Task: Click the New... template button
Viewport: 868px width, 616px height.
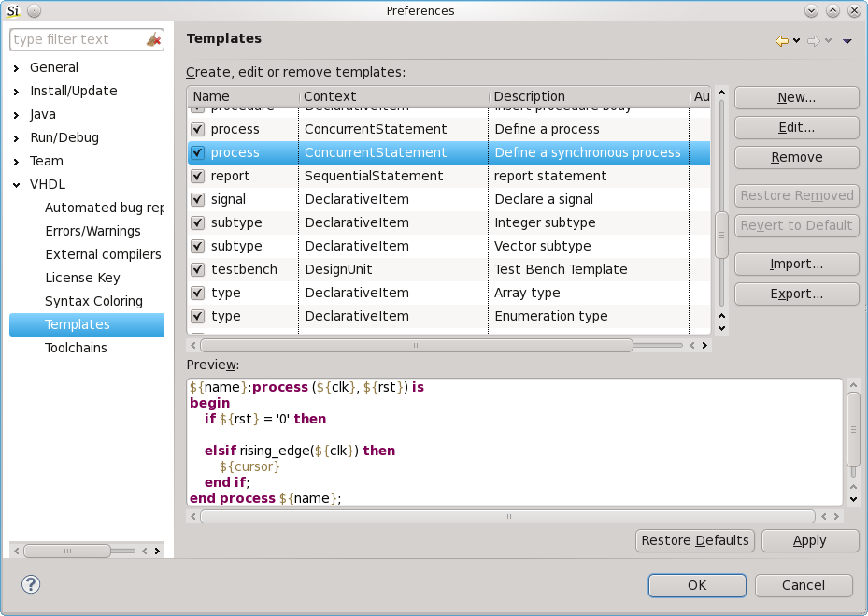Action: click(796, 98)
